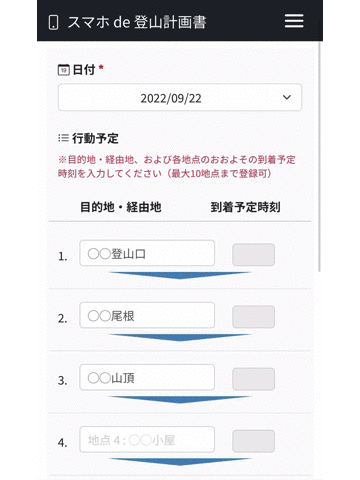Select the ○○登山口 destination field
Viewport: 360px width, 480px height.
click(x=147, y=253)
